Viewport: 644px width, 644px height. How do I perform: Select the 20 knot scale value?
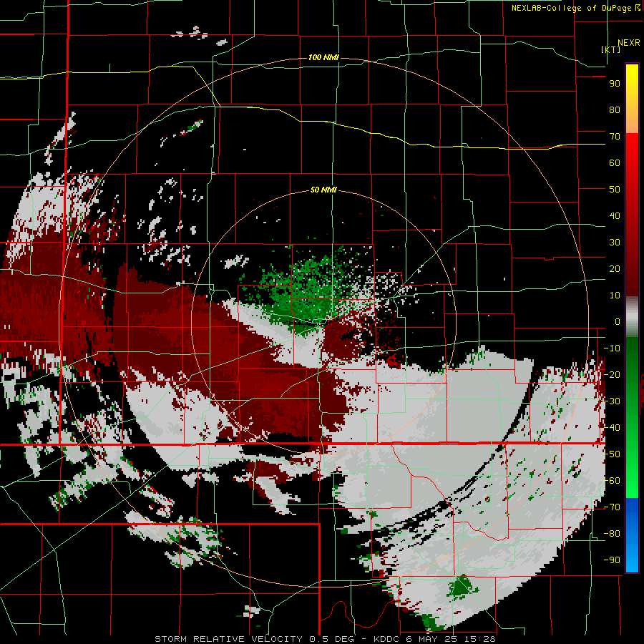[615, 268]
